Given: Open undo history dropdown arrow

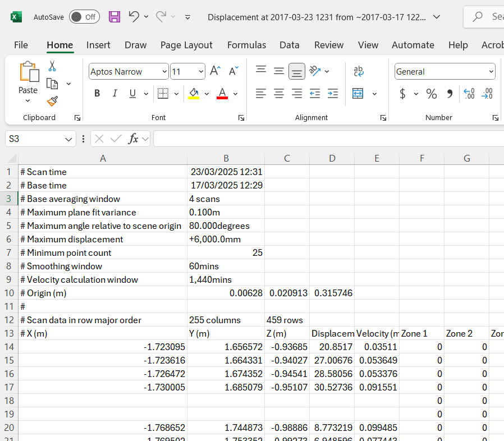Looking at the screenshot, I should tap(146, 16).
